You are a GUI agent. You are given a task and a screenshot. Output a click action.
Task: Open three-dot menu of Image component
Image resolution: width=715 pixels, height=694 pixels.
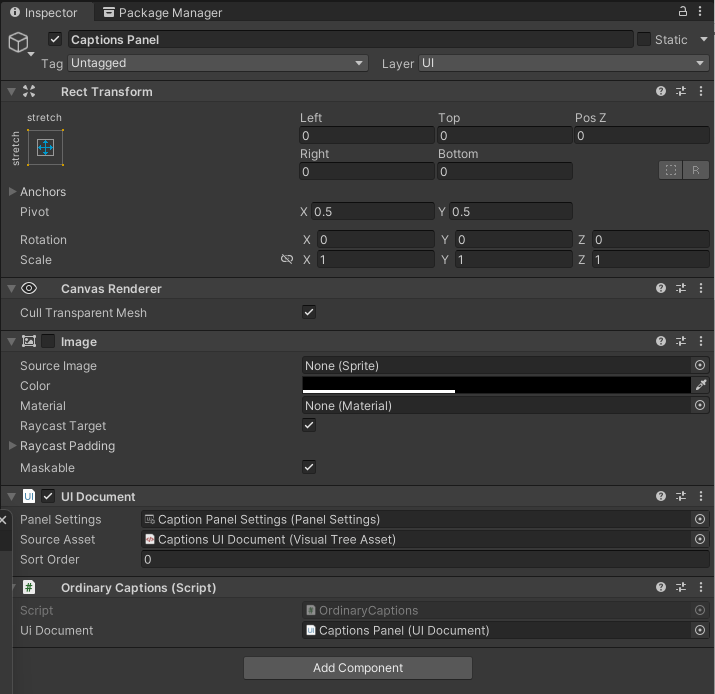(700, 341)
